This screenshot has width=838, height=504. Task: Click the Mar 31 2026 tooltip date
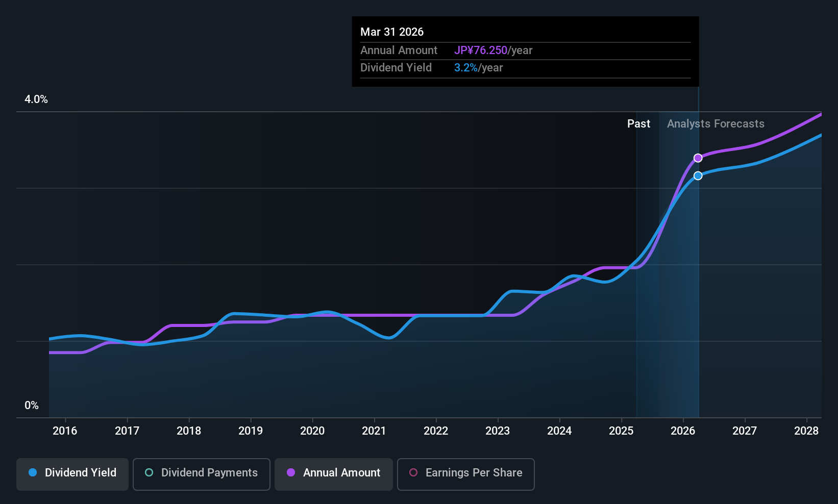tap(392, 32)
